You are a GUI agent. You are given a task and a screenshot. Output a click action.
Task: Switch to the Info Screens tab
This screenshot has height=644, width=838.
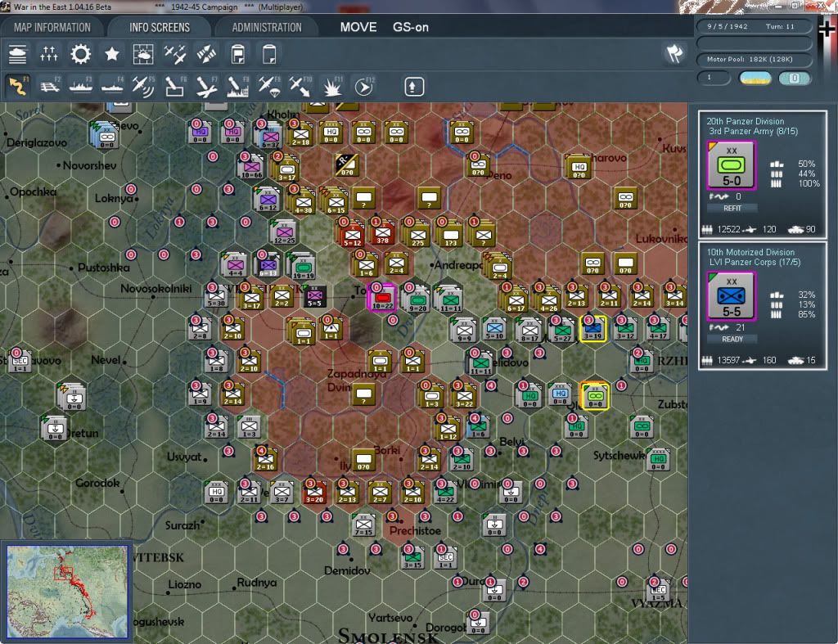click(x=160, y=27)
